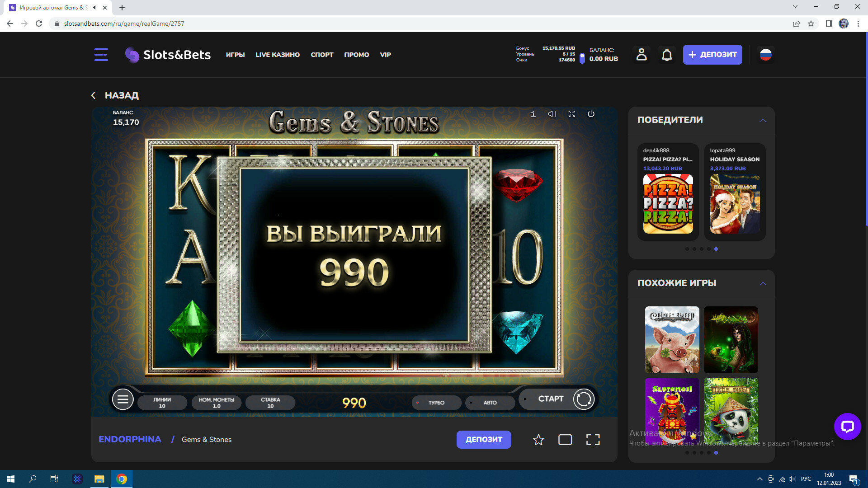Viewport: 868px width, 488px height.
Task: Collapse the ПОХОЖИЕ ИГРЫ panel
Action: (763, 283)
